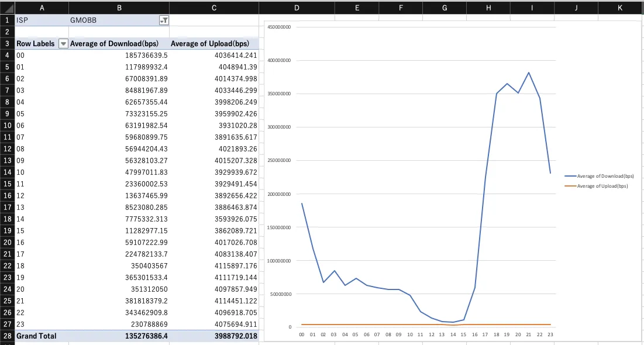This screenshot has height=345, width=644.
Task: Select the Average of Download(bps) header cell
Action: [119, 44]
